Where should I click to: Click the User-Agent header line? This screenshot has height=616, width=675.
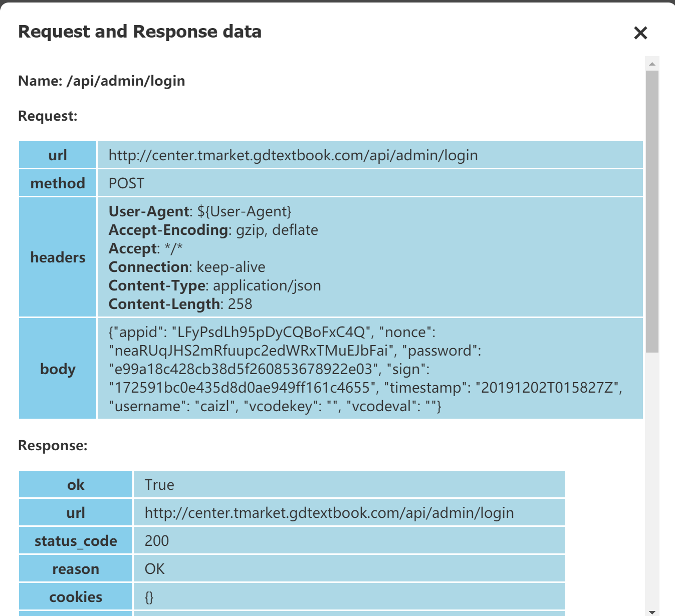(199, 211)
